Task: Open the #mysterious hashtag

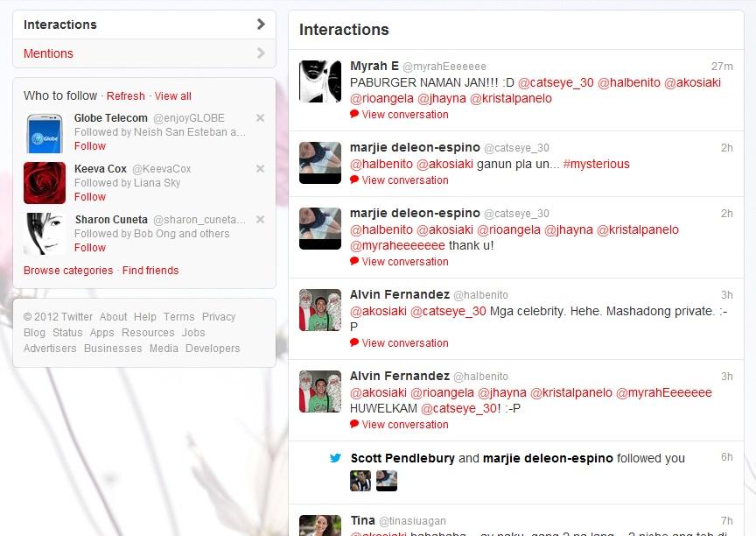Action: click(x=597, y=164)
